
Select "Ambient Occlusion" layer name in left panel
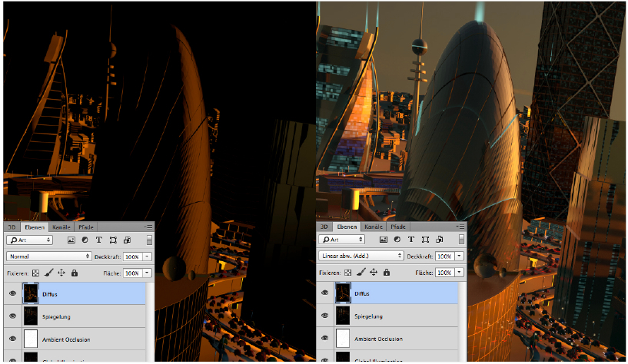(66, 339)
